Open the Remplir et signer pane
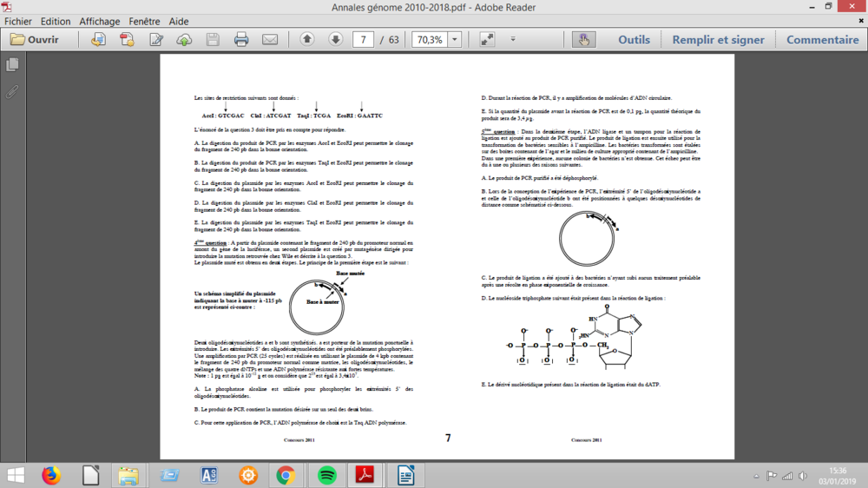Viewport: 868px width, 488px height. (x=718, y=40)
